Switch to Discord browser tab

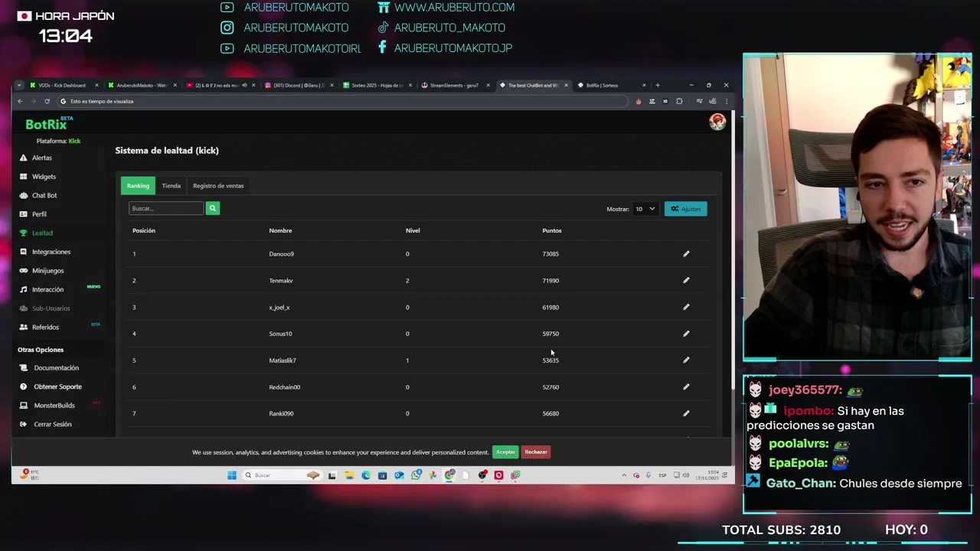(x=299, y=85)
